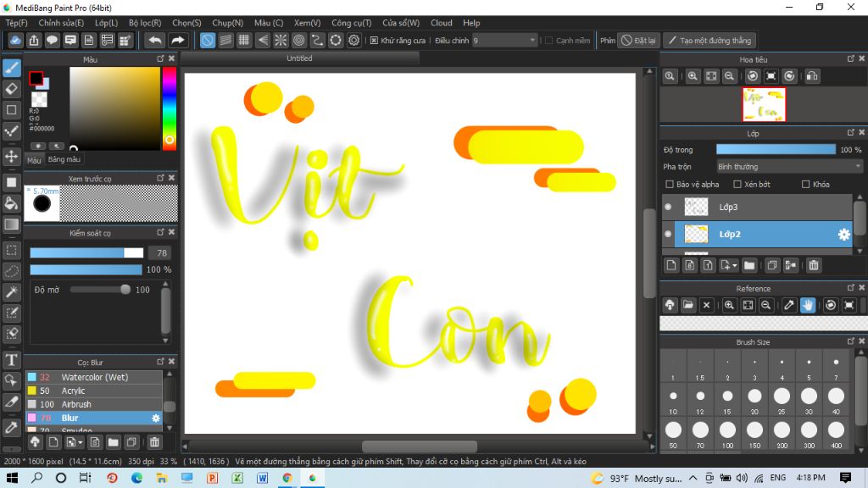
Task: Adjust the layer Độ trong opacity slider
Action: 776,149
